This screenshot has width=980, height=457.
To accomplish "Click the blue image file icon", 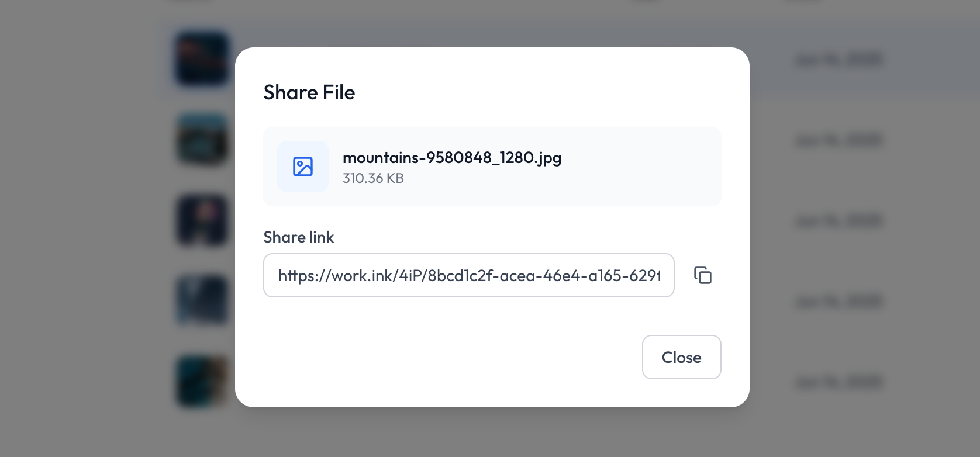I will (x=303, y=167).
